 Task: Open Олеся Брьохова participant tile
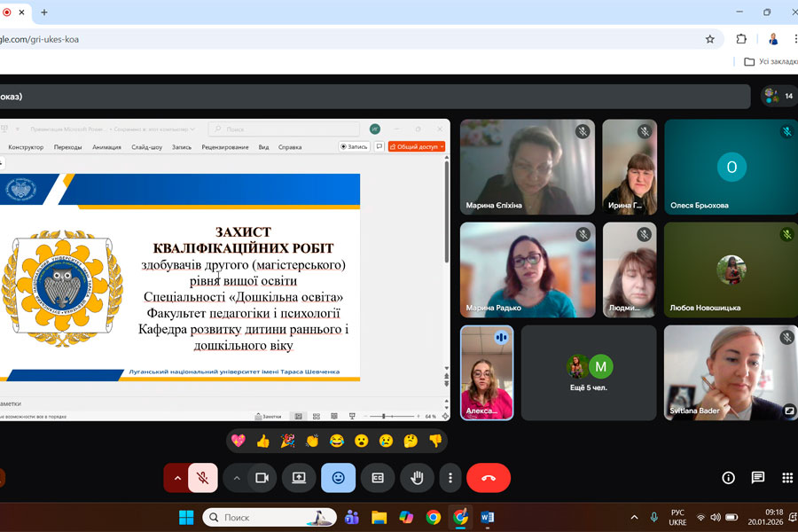[731, 167]
